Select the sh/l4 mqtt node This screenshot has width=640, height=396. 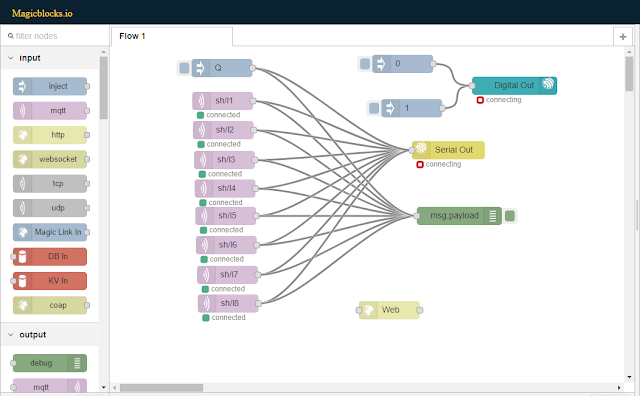[x=225, y=188]
